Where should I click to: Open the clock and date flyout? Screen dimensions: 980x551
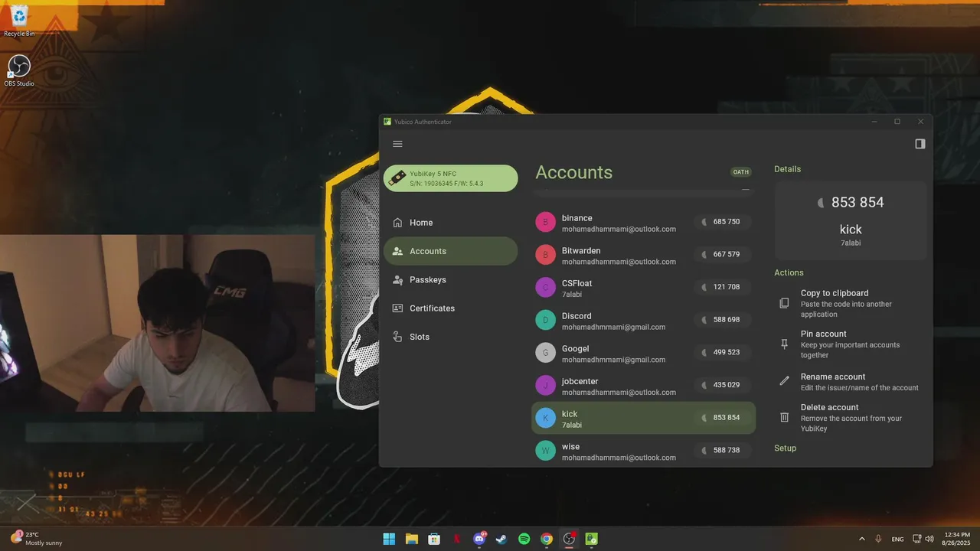pos(956,539)
